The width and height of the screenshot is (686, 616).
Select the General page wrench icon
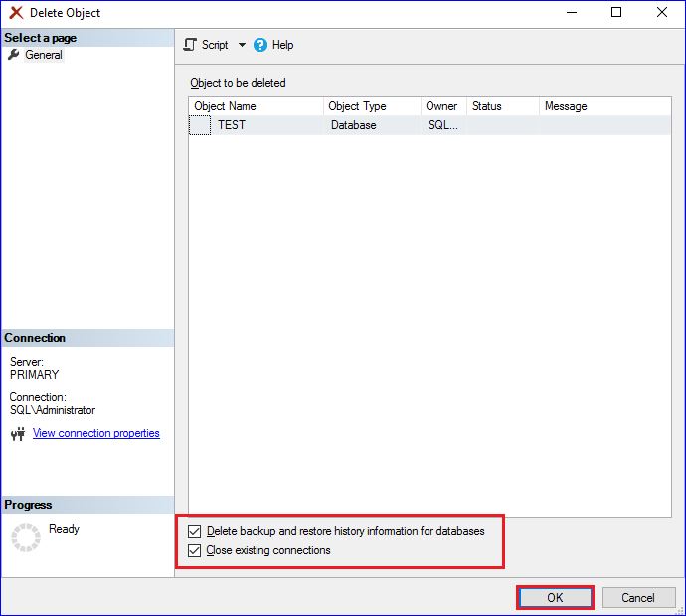click(14, 55)
